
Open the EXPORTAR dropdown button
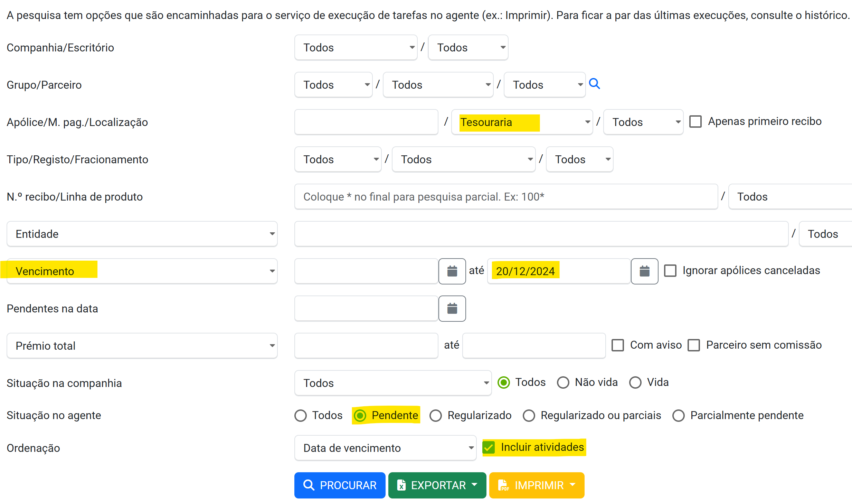(437, 485)
